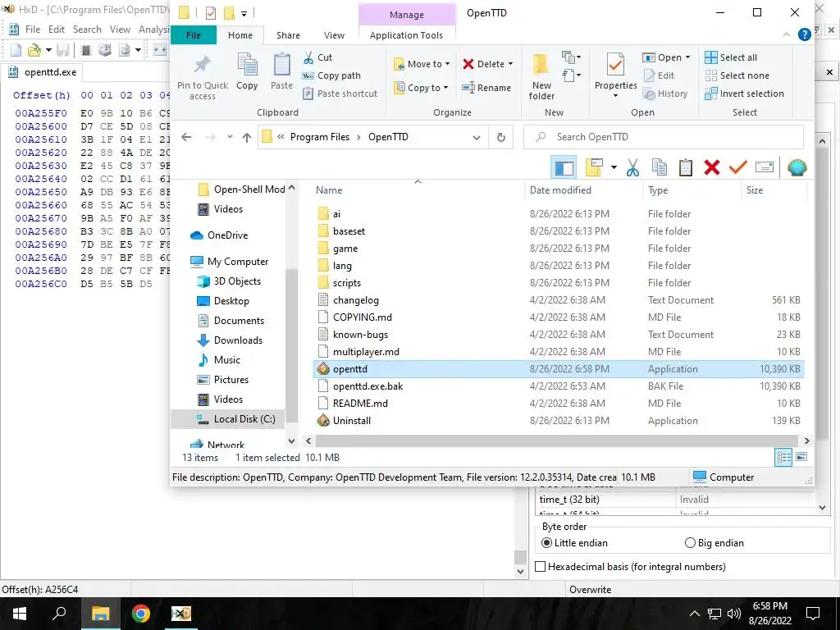Viewport: 840px width, 630px height.
Task: Switch to Details view layout icon
Action: click(783, 458)
